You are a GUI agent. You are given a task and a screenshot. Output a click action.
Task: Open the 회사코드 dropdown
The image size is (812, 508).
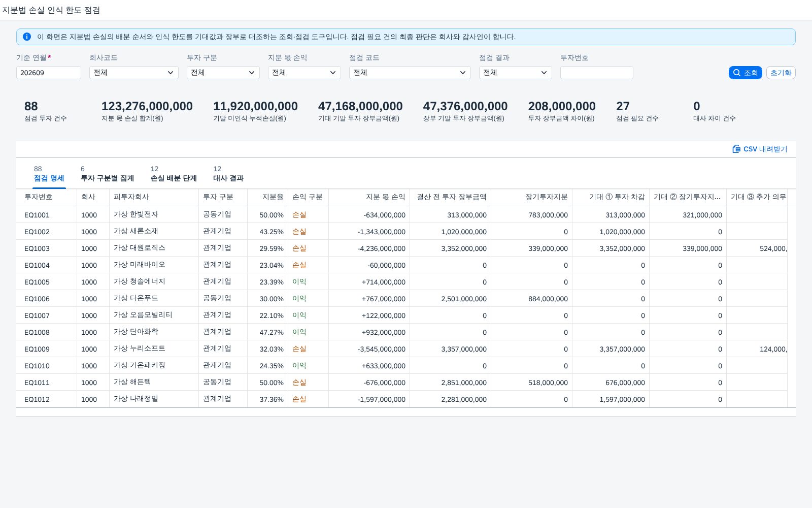[134, 73]
